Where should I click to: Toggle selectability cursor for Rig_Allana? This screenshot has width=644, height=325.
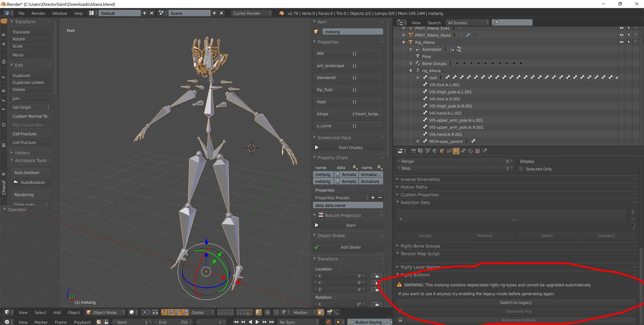629,42
